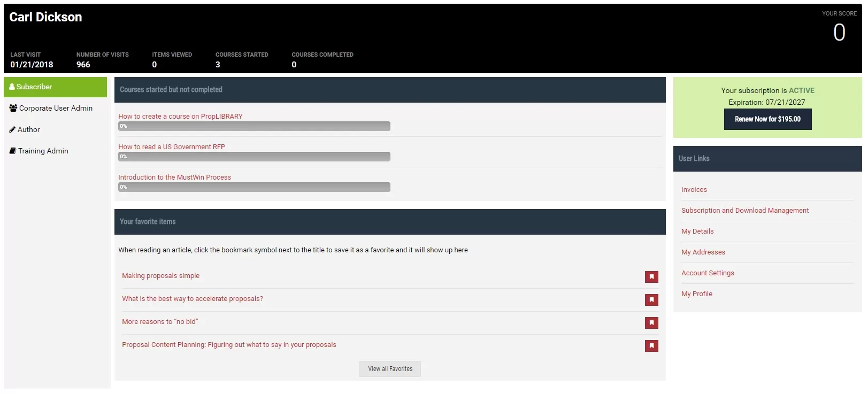This screenshot has height=394, width=868.
Task: Go to Account Settings
Action: coord(707,273)
